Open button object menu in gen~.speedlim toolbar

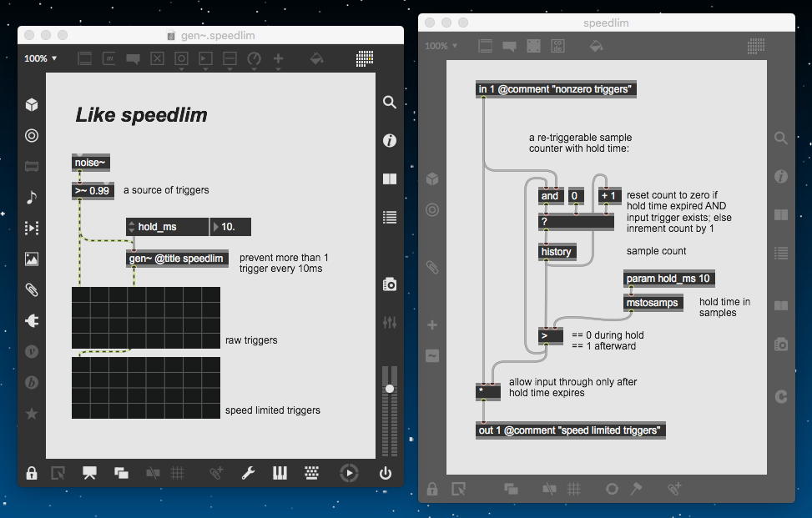click(181, 59)
